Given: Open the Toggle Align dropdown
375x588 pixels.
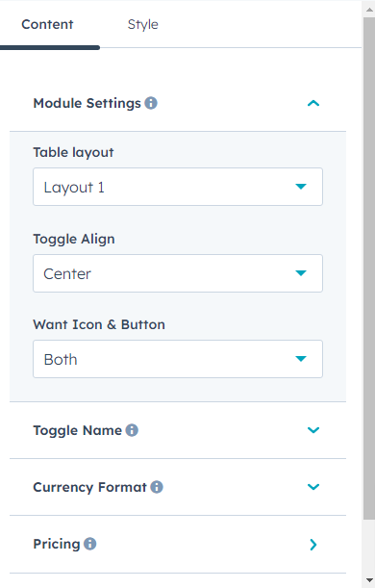Looking at the screenshot, I should tap(178, 273).
